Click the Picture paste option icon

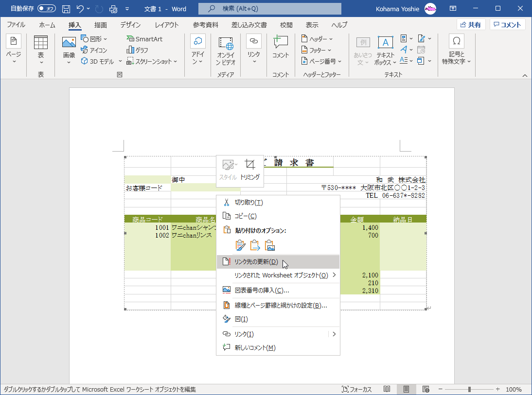(x=270, y=245)
